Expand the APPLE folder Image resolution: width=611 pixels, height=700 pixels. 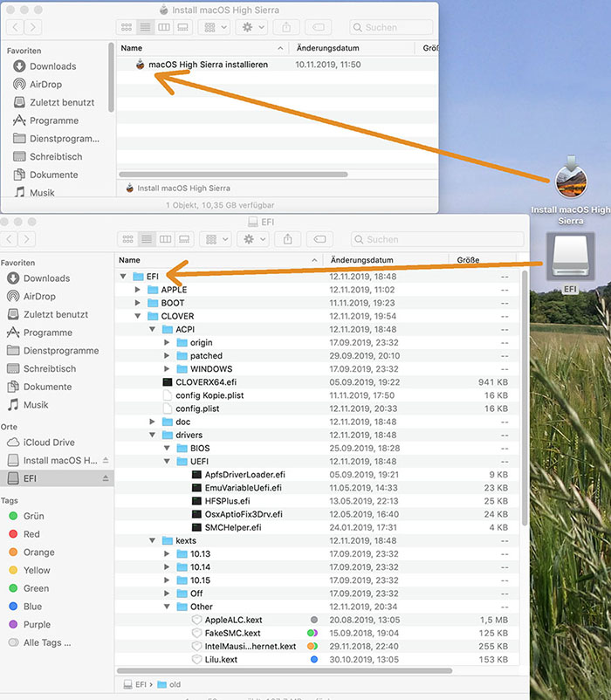(138, 290)
